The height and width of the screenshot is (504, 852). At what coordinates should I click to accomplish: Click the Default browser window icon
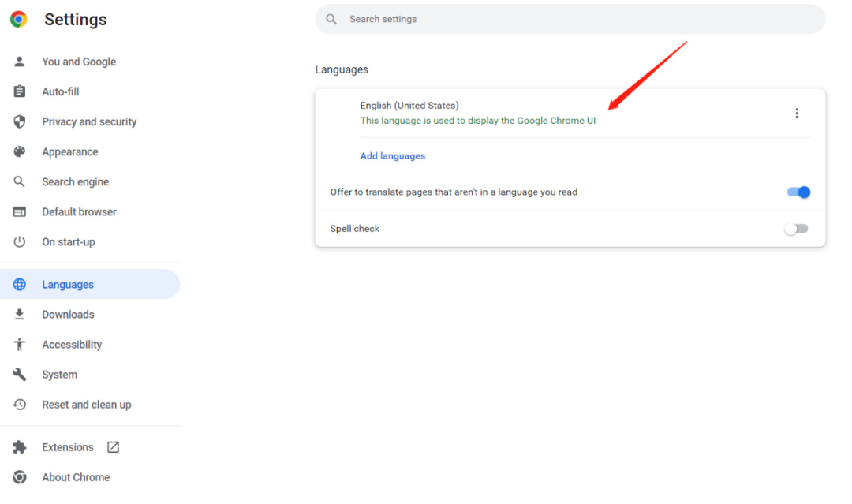pos(20,212)
